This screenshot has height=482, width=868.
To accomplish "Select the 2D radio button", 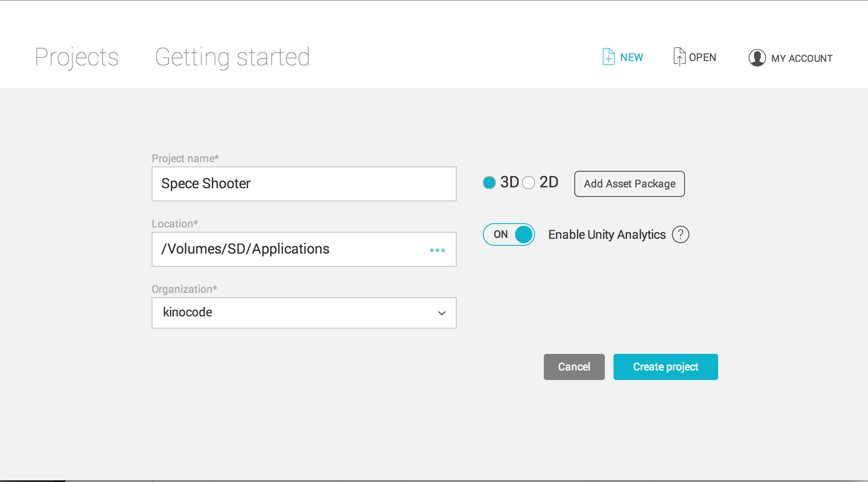I will click(x=529, y=183).
